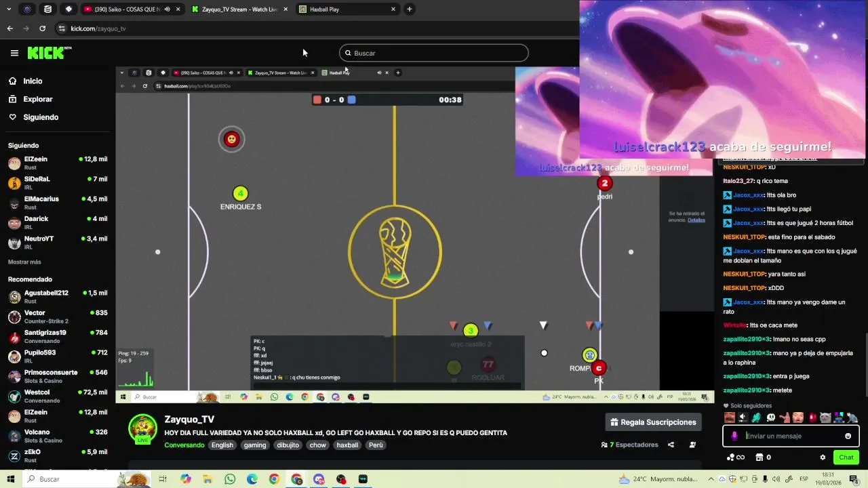Open Microsoft Edge from the taskbar
Screen dimensions: 868x488
(x=252, y=479)
